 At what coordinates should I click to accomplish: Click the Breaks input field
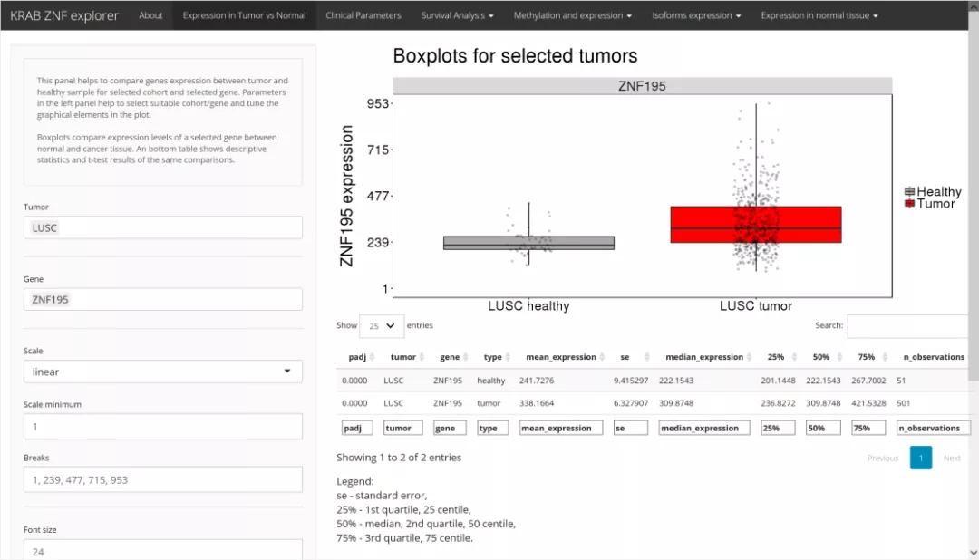(x=163, y=479)
